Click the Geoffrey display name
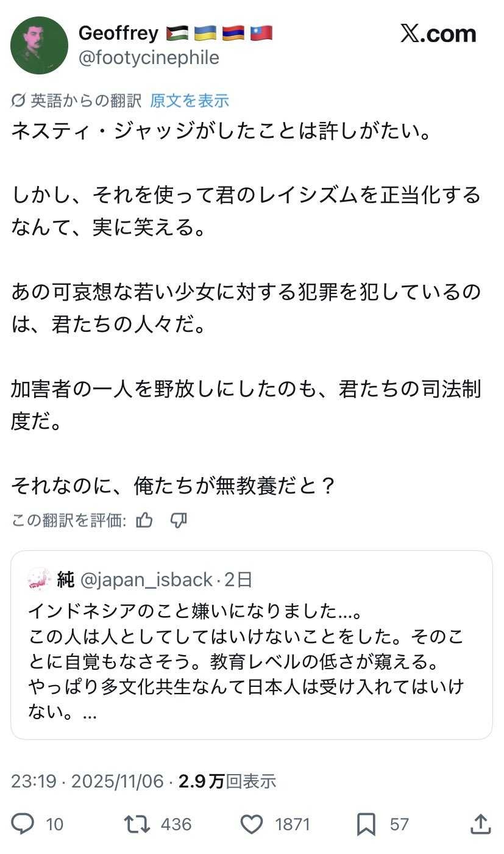The width and height of the screenshot is (504, 854). 118,33
